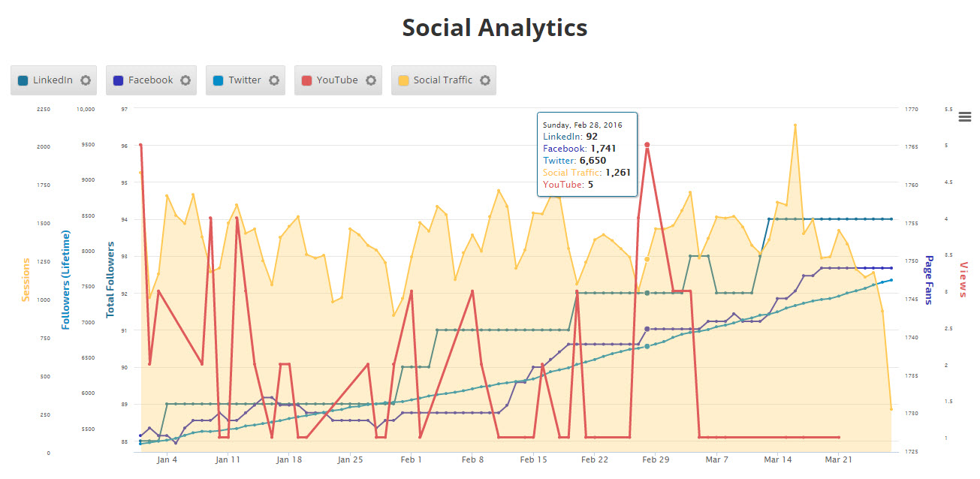The height and width of the screenshot is (479, 980).
Task: Click the LinkedIn blue color swatch
Action: 23,80
